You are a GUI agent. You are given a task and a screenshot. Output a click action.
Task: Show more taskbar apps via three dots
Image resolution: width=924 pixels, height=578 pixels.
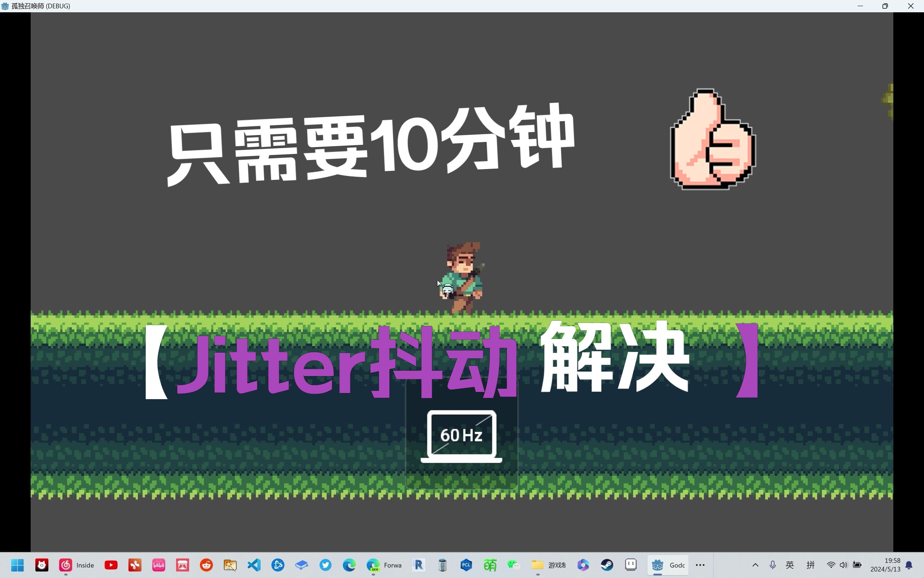pos(700,565)
